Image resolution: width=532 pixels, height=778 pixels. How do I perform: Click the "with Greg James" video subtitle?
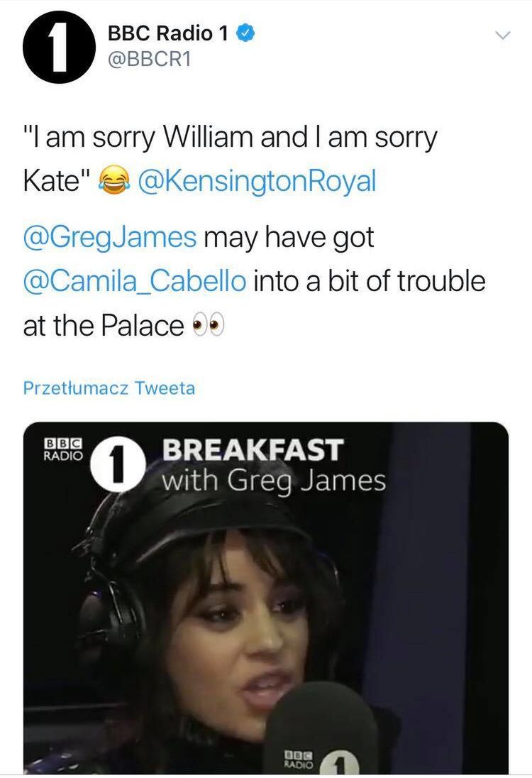274,482
